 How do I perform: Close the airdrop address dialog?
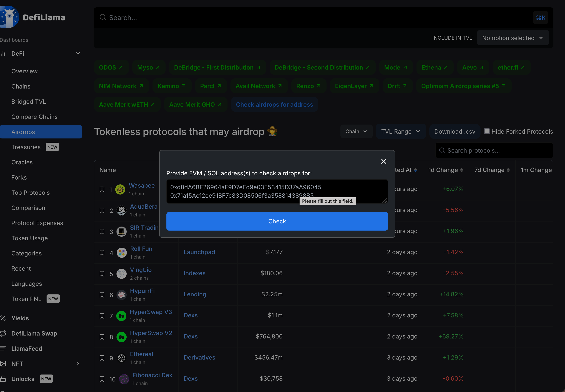tap(384, 161)
